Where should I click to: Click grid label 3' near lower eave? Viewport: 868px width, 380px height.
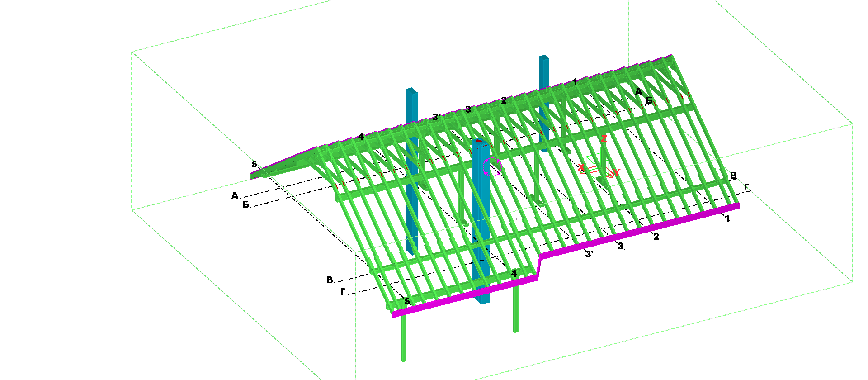589,255
